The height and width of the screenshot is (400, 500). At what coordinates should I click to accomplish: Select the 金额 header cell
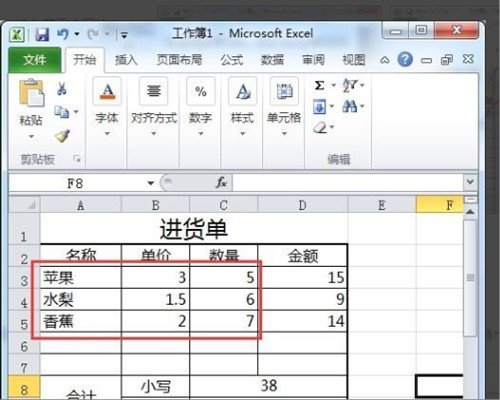[x=303, y=255]
